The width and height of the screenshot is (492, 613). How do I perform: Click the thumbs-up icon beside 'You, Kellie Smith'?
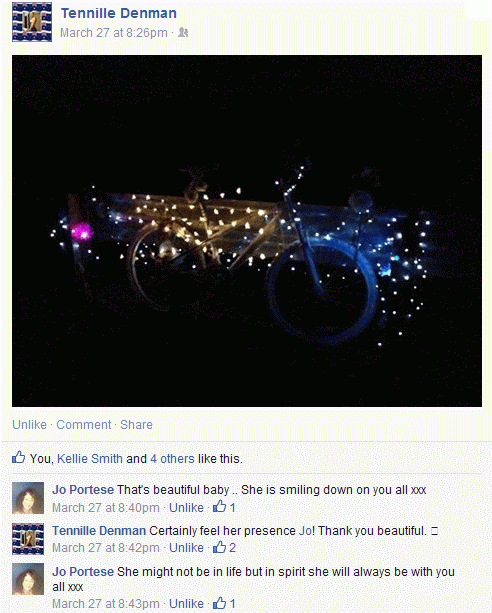(18, 457)
